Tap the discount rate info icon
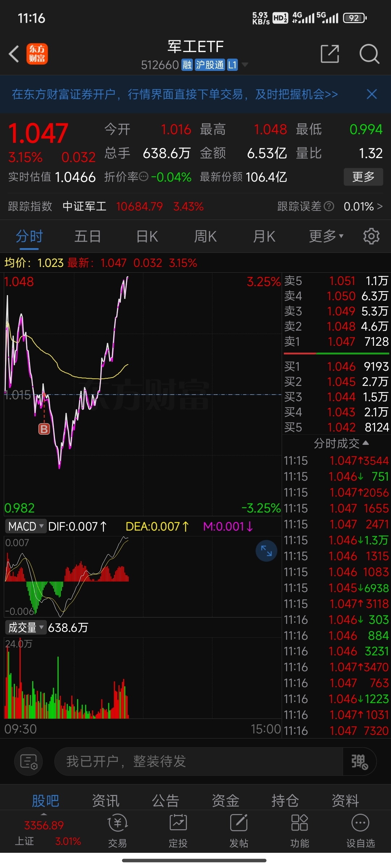This screenshot has height=868, width=391. coord(144,177)
